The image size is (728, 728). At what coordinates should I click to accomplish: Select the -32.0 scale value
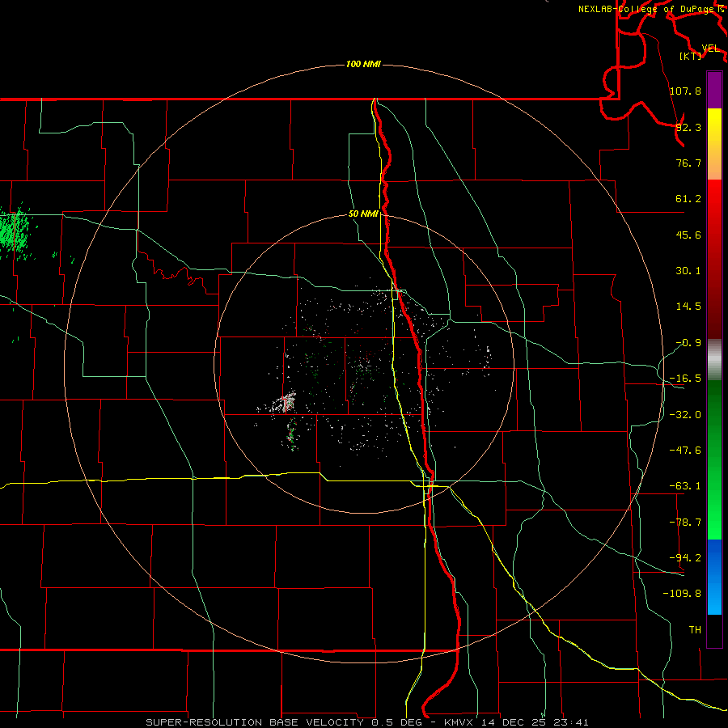(x=685, y=415)
